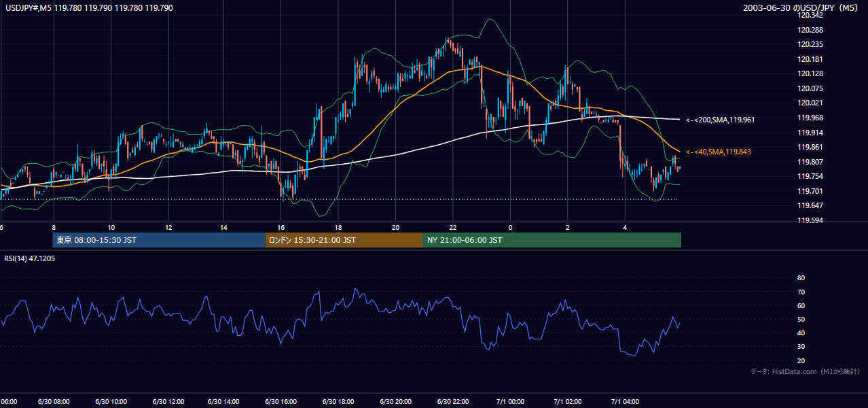The height and width of the screenshot is (408, 868).
Task: Click RSI scale level 40
Action: pos(801,333)
